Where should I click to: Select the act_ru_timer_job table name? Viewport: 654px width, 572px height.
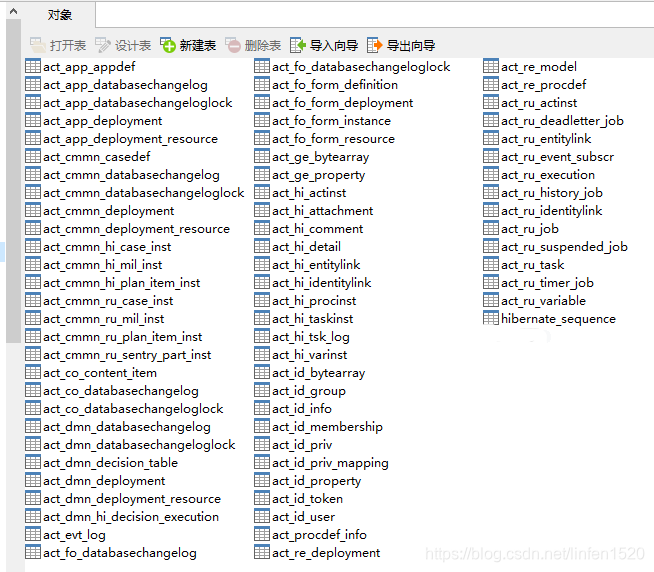pos(547,283)
